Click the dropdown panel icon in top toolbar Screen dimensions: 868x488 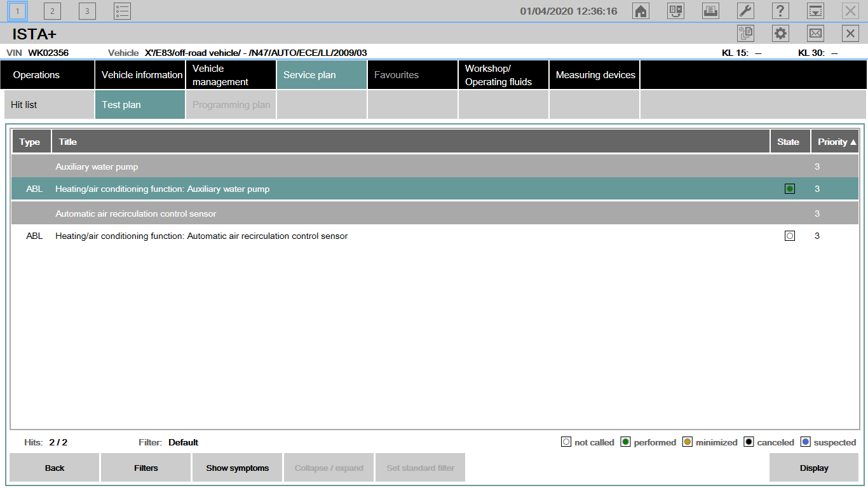[815, 11]
